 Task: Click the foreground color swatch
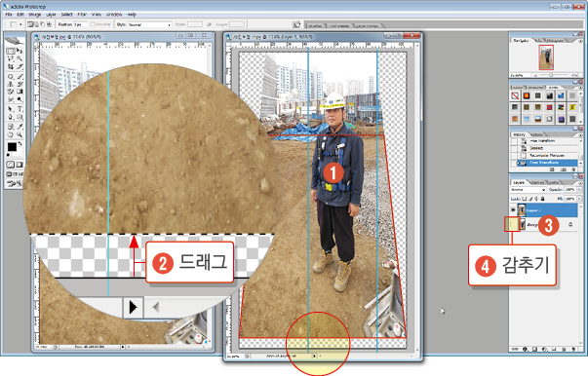pyautogui.click(x=12, y=146)
